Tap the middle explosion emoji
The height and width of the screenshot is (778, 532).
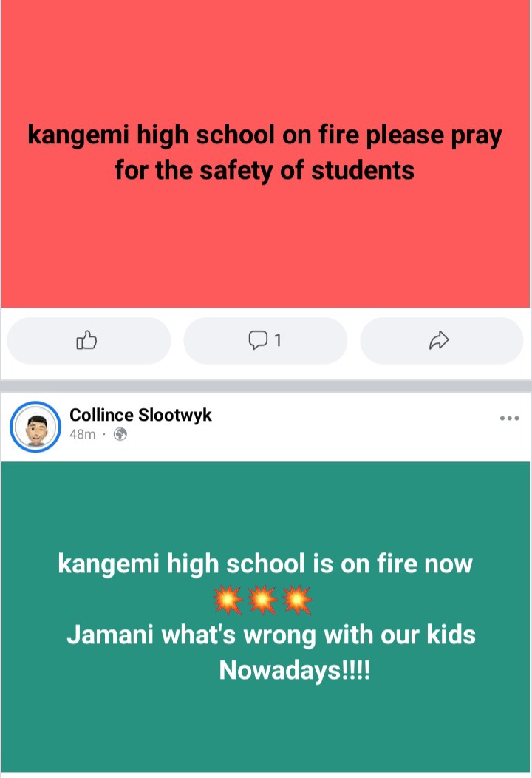(263, 600)
